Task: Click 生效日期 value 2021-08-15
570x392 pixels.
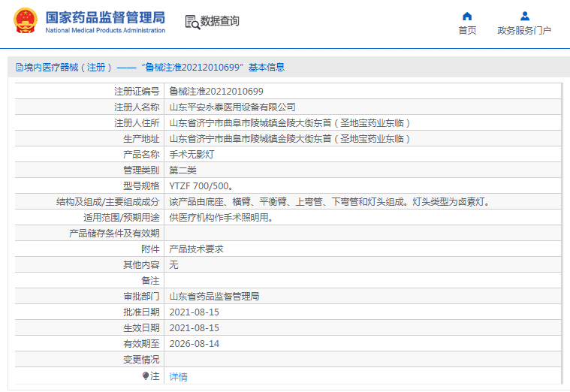Action: point(194,328)
